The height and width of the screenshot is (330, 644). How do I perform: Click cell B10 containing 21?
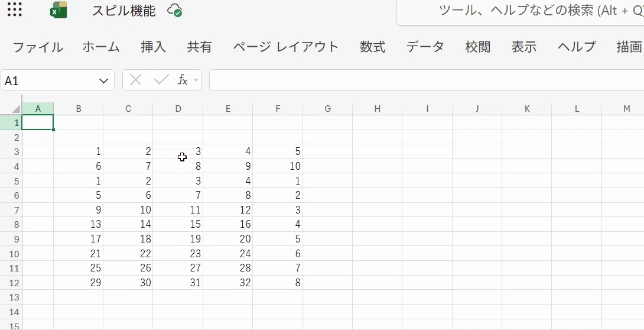(x=79, y=254)
